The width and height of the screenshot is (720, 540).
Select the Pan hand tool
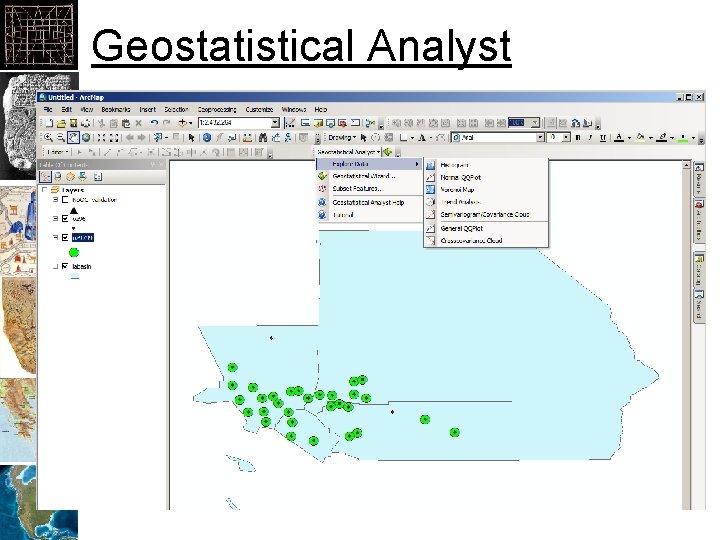point(73,137)
